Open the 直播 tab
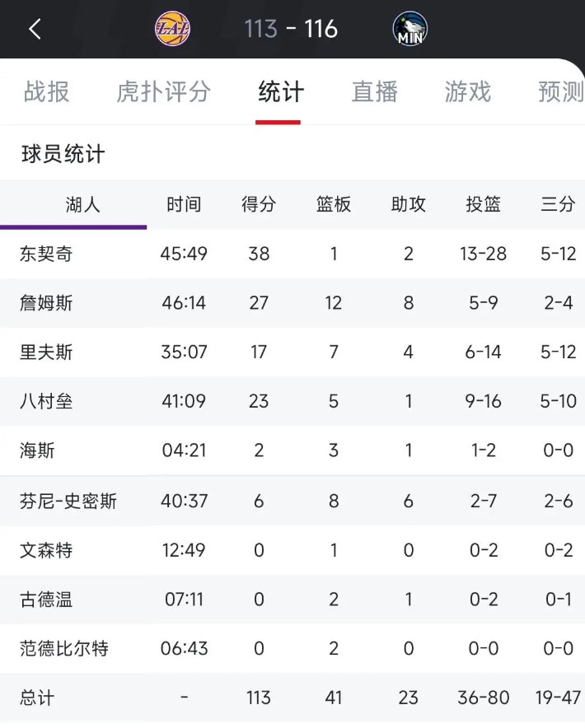The height and width of the screenshot is (728, 585). [x=375, y=91]
